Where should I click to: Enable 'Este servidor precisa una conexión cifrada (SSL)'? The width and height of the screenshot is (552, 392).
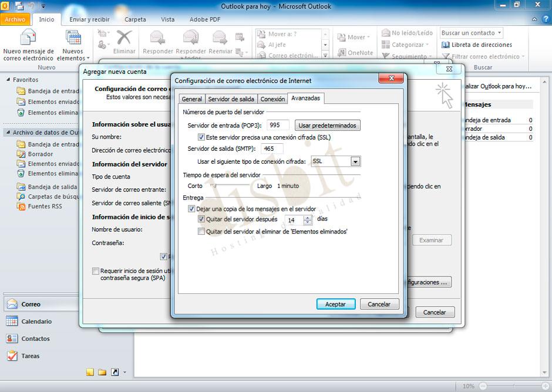click(x=202, y=137)
